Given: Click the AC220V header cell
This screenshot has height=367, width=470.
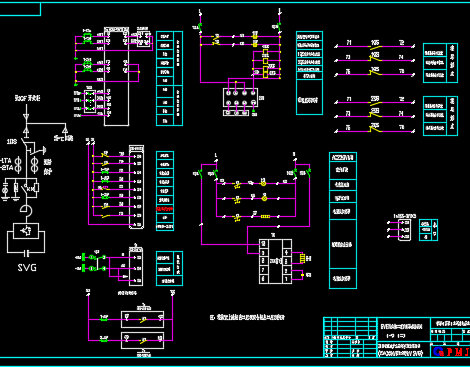Looking at the screenshot, I should click(343, 157).
